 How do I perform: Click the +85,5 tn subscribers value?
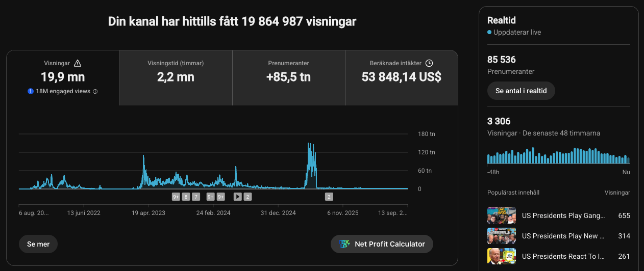pos(289,77)
